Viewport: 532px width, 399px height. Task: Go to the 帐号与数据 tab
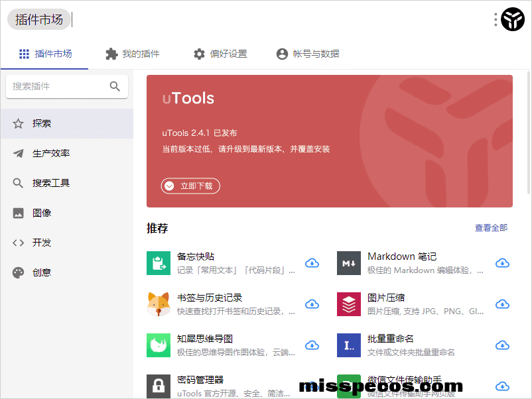tap(308, 54)
